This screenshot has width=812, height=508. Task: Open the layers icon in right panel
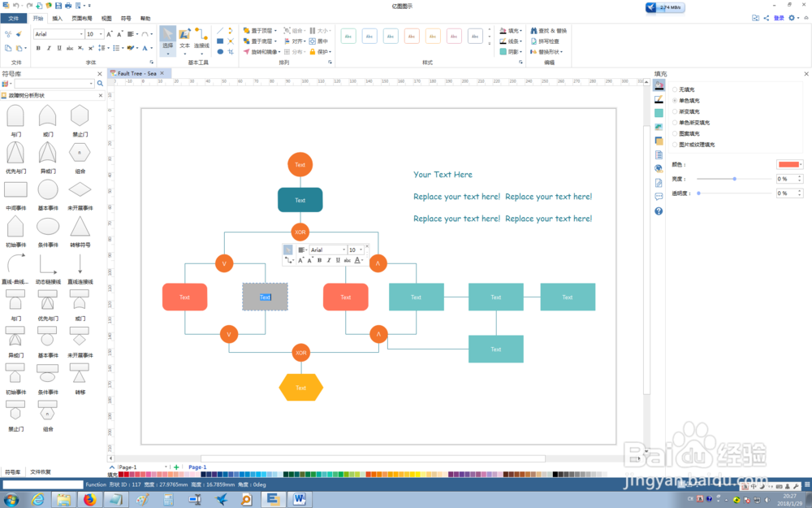click(659, 141)
